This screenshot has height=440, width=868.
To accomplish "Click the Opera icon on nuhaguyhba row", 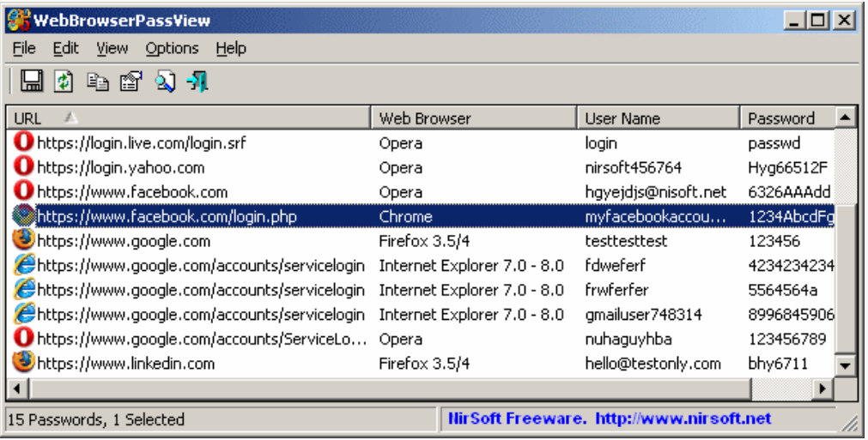I will (x=24, y=338).
